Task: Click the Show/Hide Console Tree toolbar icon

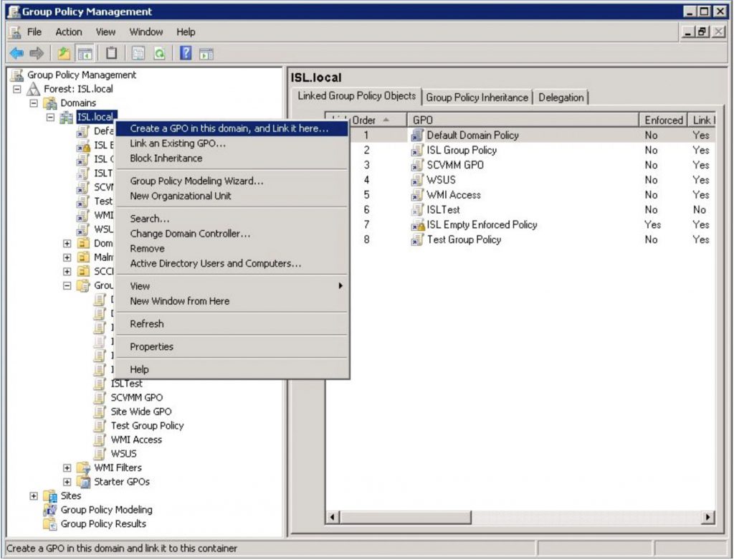Action: click(x=84, y=54)
